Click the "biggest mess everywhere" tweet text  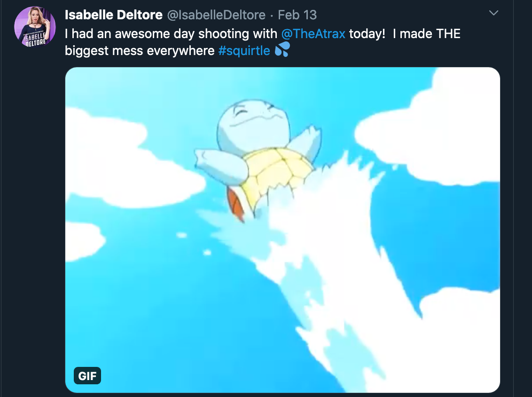(140, 51)
